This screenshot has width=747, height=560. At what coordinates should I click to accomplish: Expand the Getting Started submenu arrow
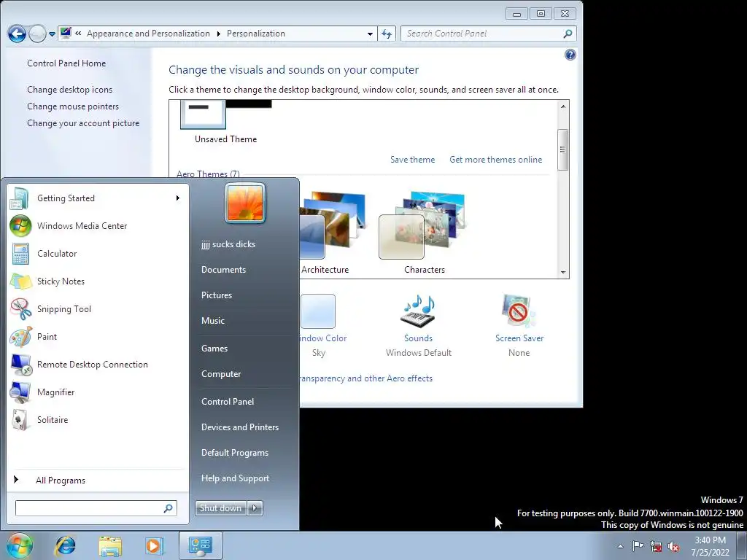178,198
